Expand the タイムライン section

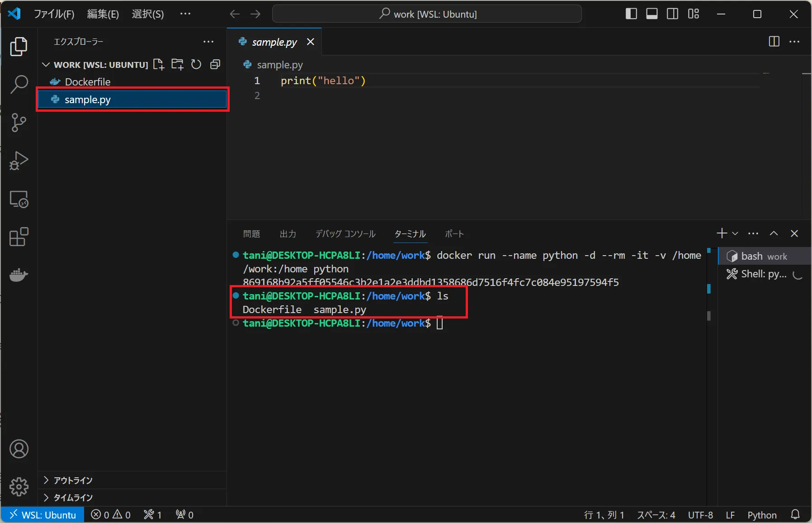[73, 497]
